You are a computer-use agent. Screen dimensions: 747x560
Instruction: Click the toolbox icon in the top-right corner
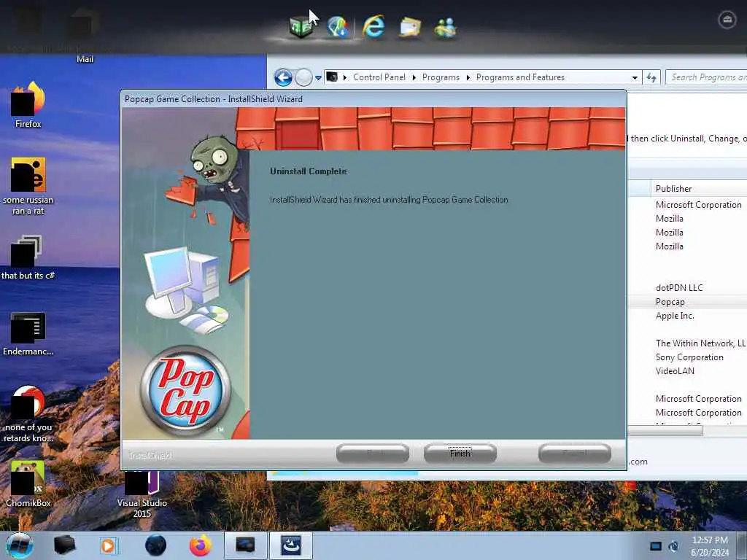click(727, 20)
